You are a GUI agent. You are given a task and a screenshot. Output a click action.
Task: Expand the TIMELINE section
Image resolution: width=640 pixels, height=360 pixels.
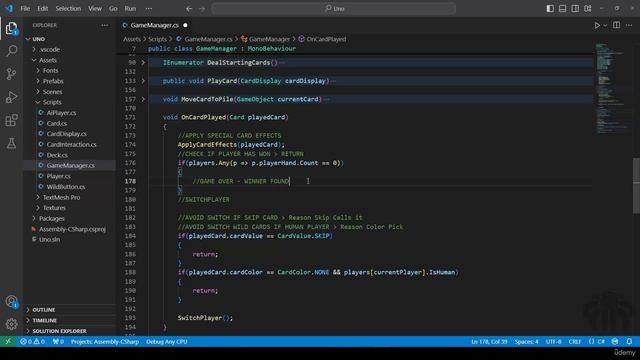[44, 321]
